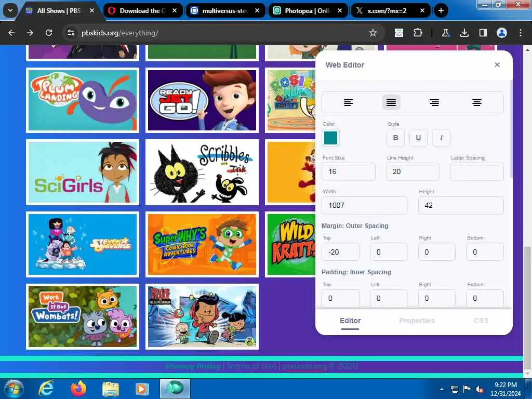
Task: Reload the current page
Action: pyautogui.click(x=49, y=33)
